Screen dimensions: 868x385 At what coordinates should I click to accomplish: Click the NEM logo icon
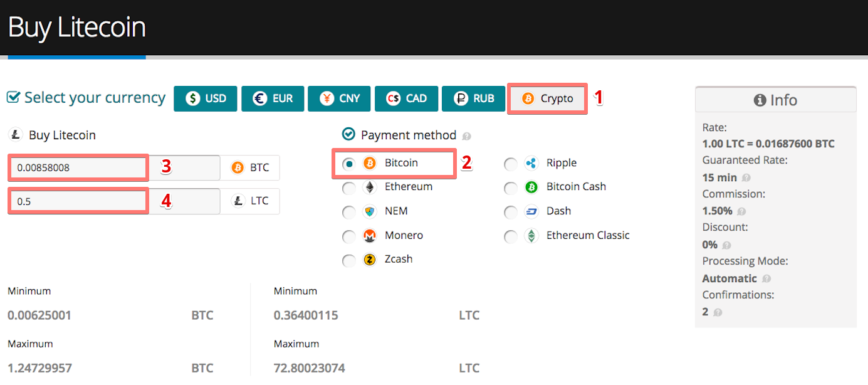(370, 211)
